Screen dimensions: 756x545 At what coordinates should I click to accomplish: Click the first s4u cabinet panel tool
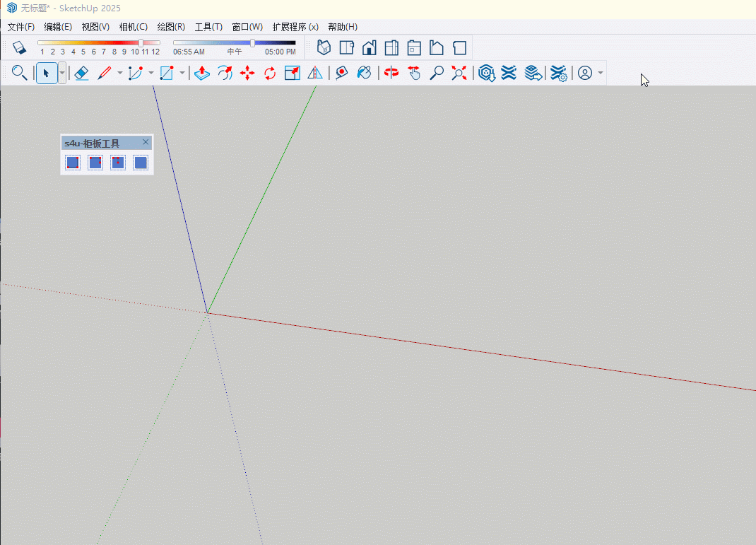click(73, 163)
